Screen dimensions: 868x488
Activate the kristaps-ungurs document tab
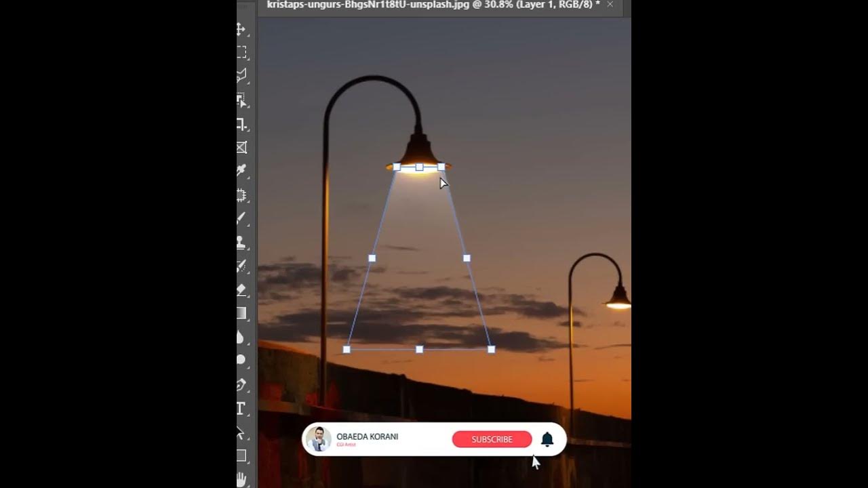point(433,5)
